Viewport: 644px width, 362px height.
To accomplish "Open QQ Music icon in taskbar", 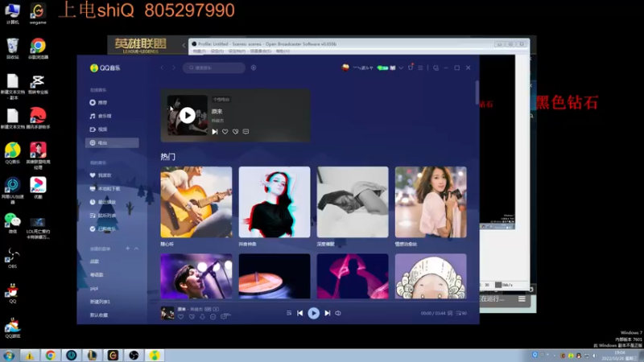I will (155, 356).
